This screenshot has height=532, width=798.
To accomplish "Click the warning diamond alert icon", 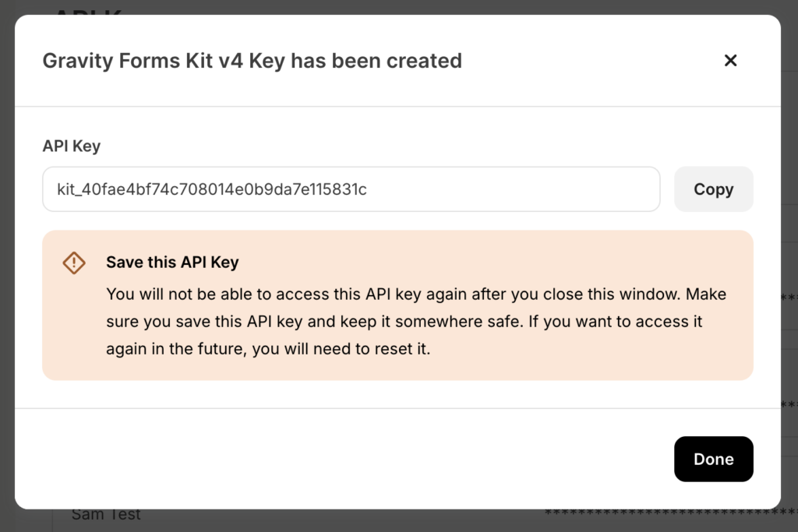I will tap(73, 262).
